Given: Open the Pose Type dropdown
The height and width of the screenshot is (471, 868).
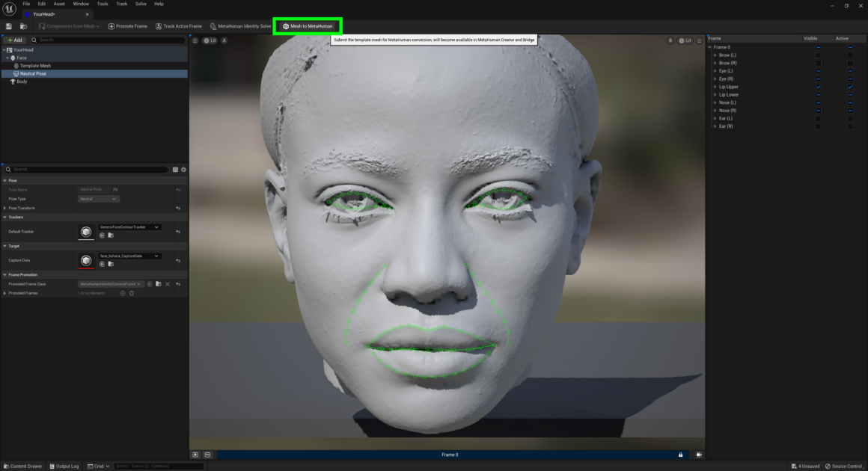Looking at the screenshot, I should [x=98, y=199].
